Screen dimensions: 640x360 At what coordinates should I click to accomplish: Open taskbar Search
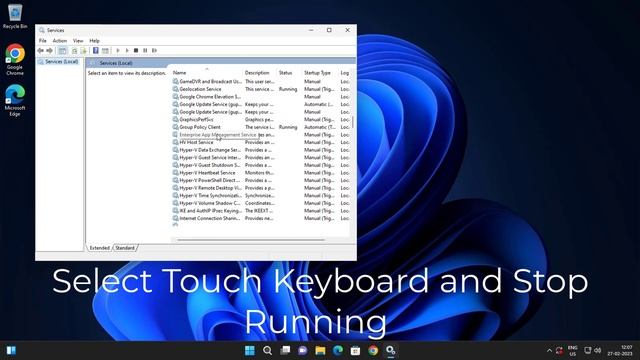coord(267,350)
